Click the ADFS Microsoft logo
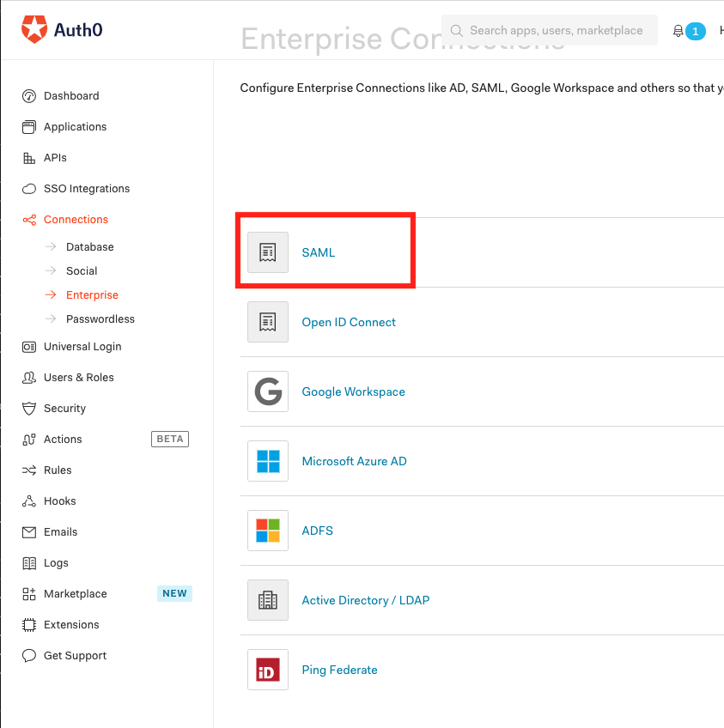Image resolution: width=724 pixels, height=728 pixels. click(x=268, y=531)
